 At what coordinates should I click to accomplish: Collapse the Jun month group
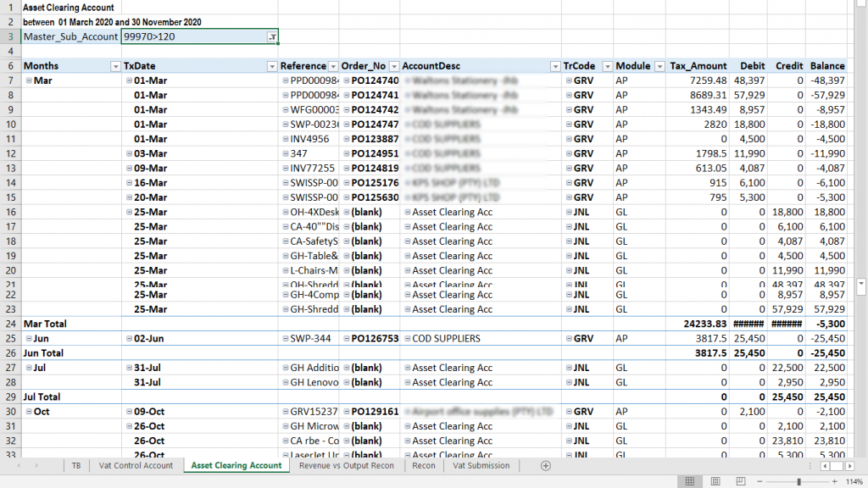[29, 339]
